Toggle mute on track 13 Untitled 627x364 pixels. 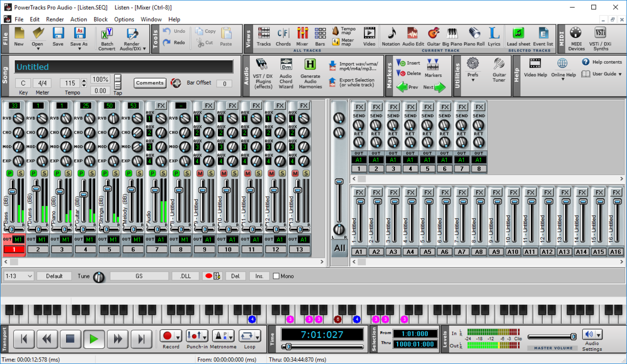point(295,173)
